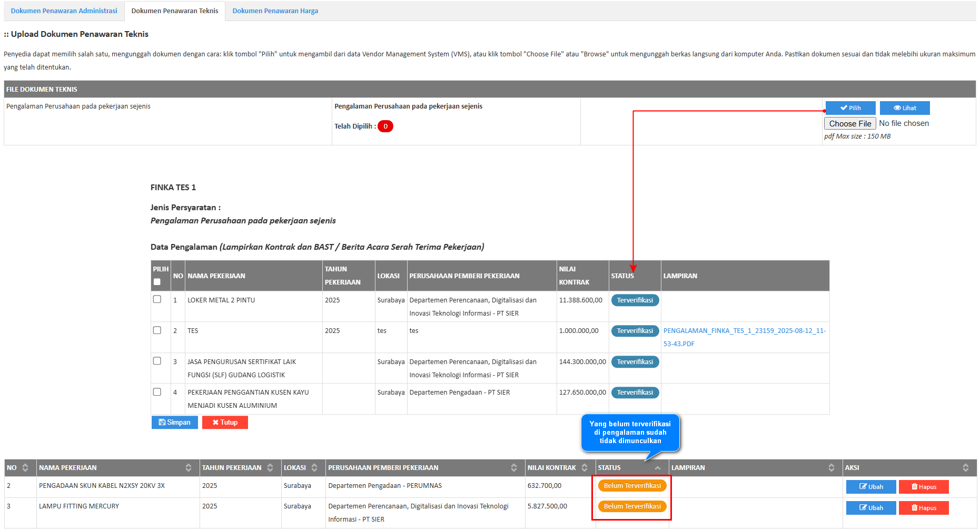
Task: Click the Choose File upload button
Action: coord(849,123)
